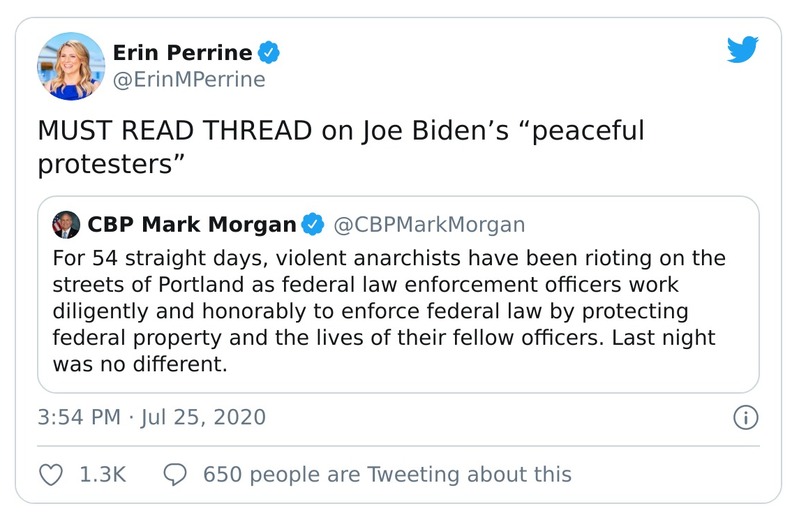This screenshot has width=799, height=520.
Task: Open the Erin Perrine display name link
Action: (x=180, y=51)
